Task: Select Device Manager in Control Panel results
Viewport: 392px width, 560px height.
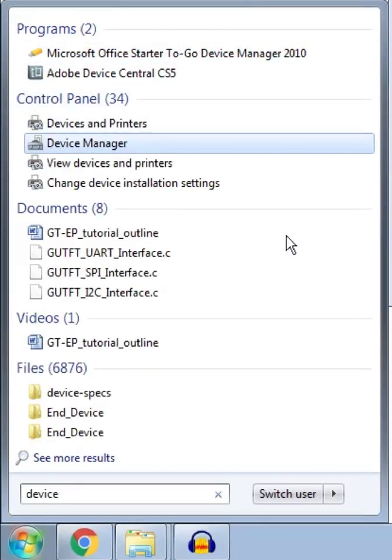Action: point(87,143)
